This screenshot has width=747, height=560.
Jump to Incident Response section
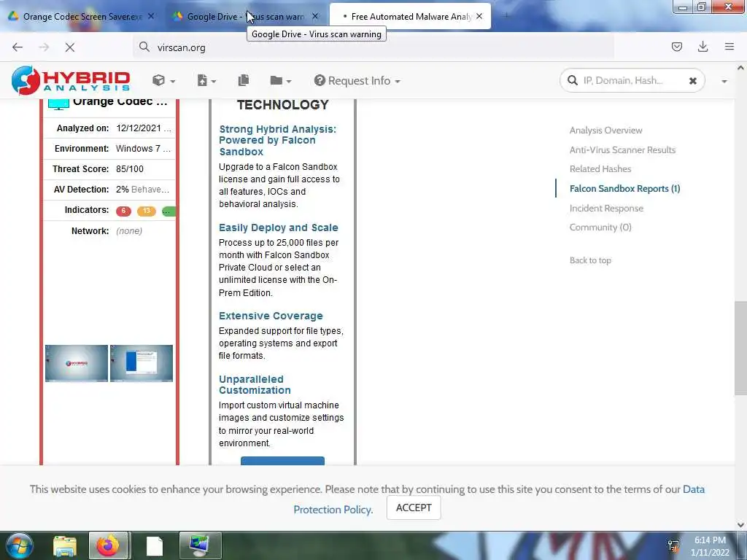(x=606, y=208)
